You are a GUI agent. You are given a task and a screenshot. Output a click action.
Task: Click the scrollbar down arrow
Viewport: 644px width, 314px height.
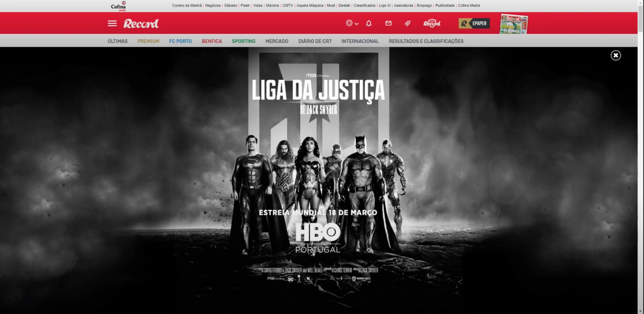641,312
